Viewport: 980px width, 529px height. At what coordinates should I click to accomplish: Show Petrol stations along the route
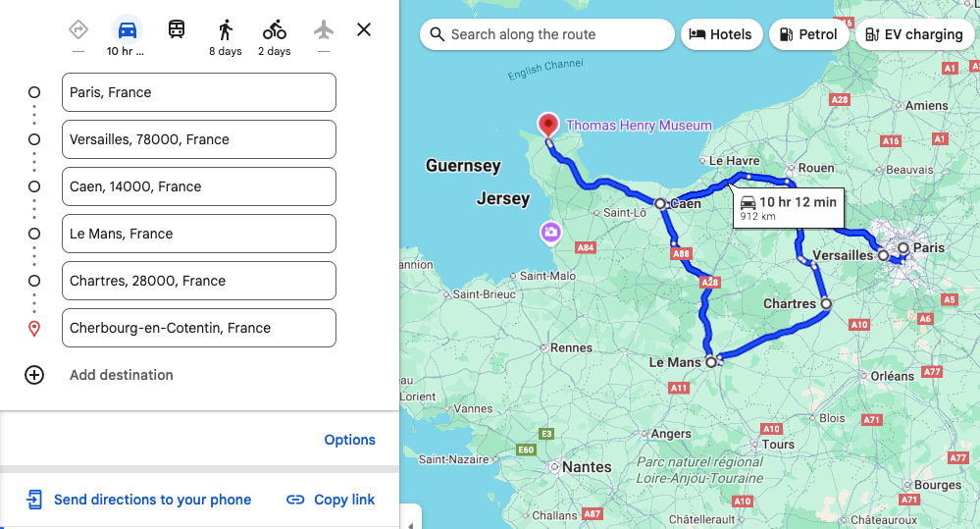(808, 34)
